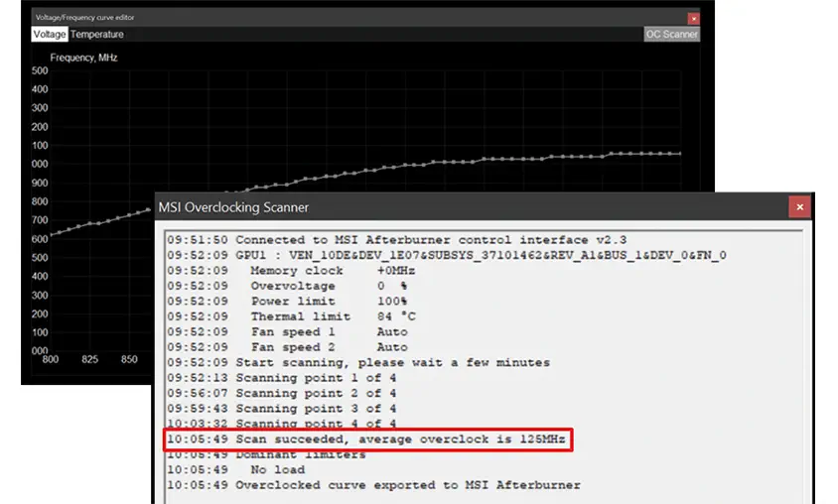This screenshot has width=838, height=504.
Task: Click the 'Scanning point 2 of 4' line
Action: [282, 394]
